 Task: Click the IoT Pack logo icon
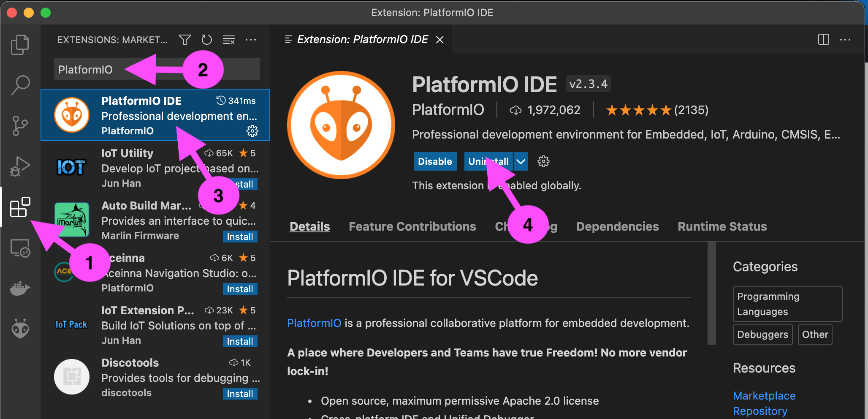coord(71,324)
